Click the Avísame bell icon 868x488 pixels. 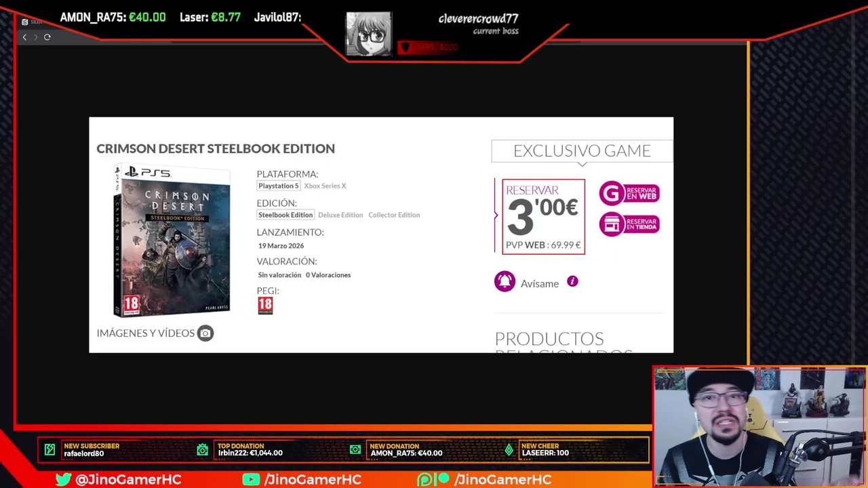click(x=505, y=281)
